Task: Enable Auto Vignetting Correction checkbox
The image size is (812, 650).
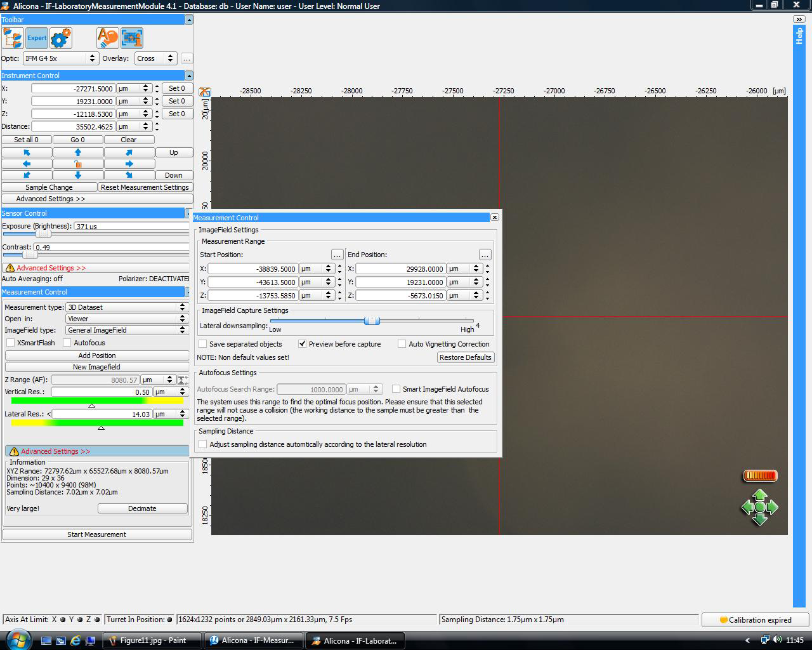Action: [402, 344]
